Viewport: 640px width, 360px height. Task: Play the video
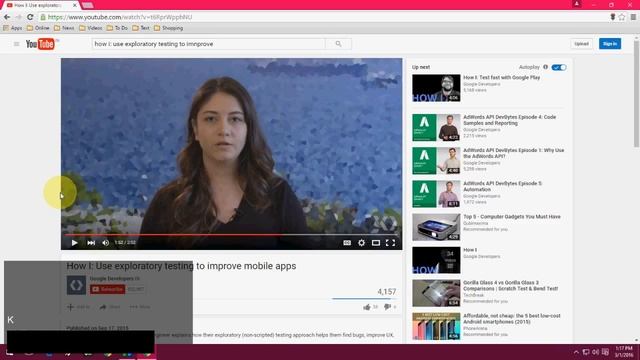click(x=74, y=242)
